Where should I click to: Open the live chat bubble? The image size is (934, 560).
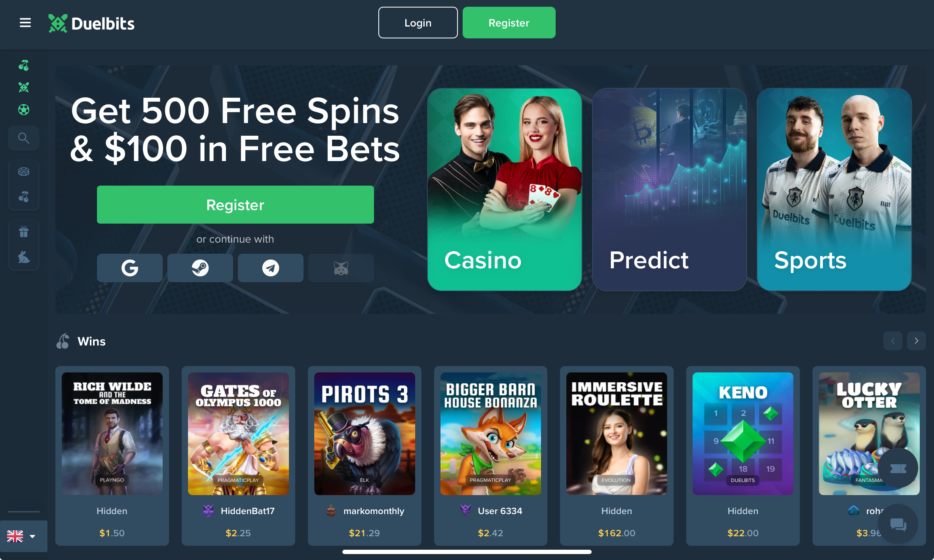pos(898,524)
